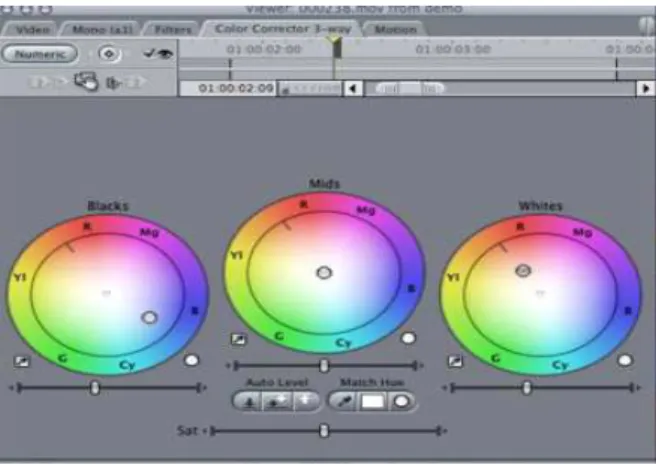Image resolution: width=656 pixels, height=465 pixels.
Task: Click the drag filter hand icon
Action: coord(87,81)
